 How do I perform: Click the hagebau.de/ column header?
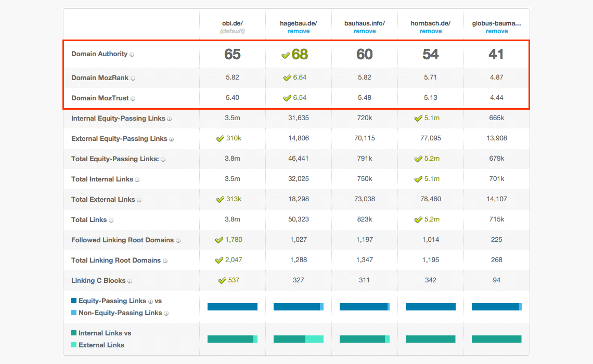click(299, 23)
